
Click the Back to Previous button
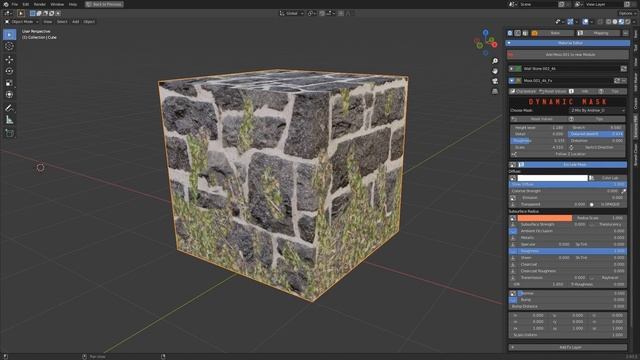pyautogui.click(x=104, y=4)
